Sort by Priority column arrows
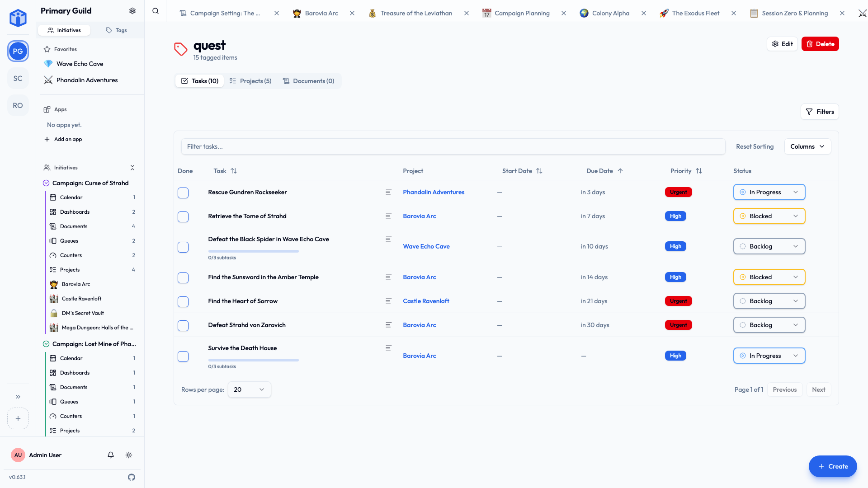 (699, 171)
